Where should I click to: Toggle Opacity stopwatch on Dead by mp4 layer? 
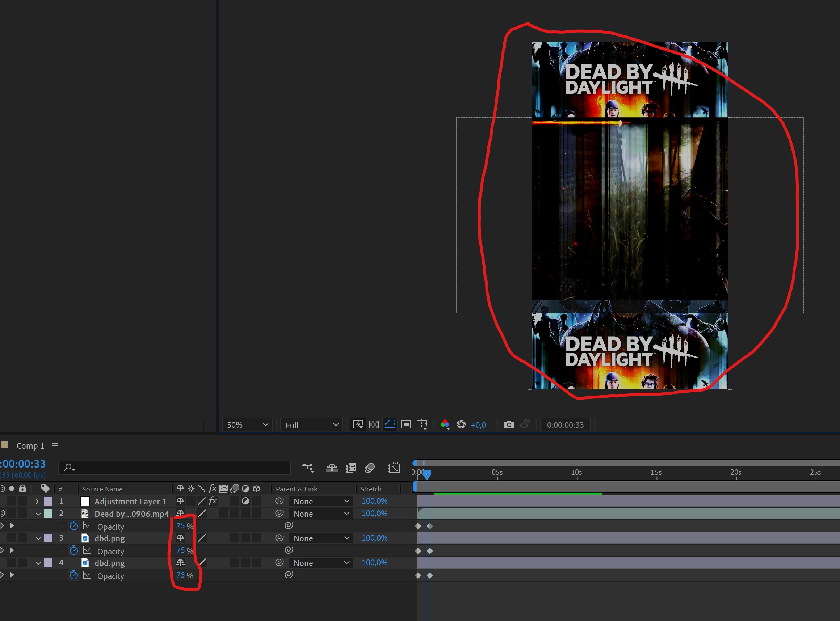click(74, 526)
